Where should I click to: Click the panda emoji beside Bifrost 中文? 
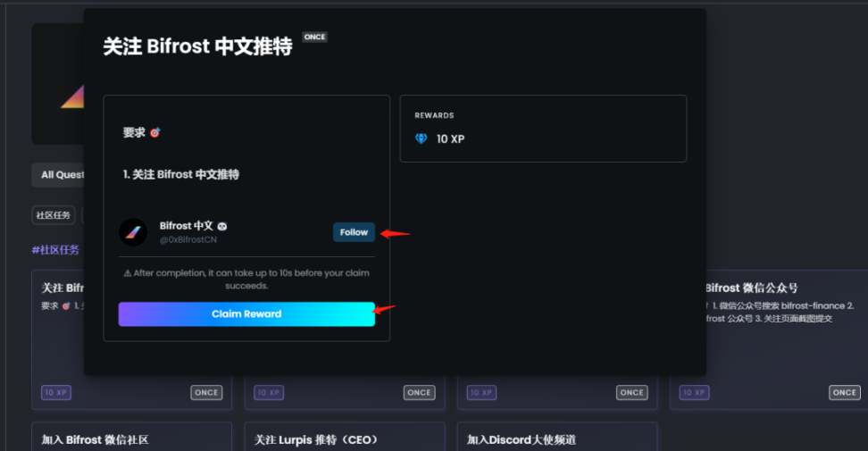pyautogui.click(x=222, y=227)
